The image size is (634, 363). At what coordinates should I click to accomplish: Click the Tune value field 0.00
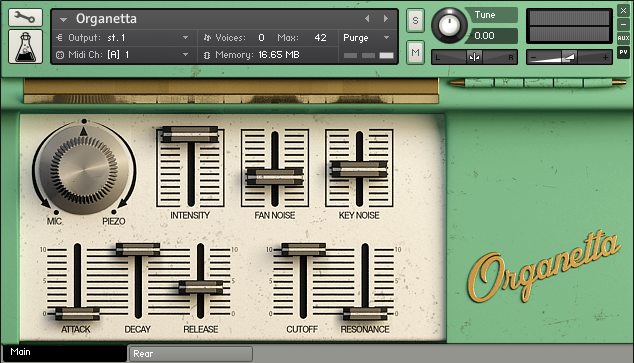(492, 36)
